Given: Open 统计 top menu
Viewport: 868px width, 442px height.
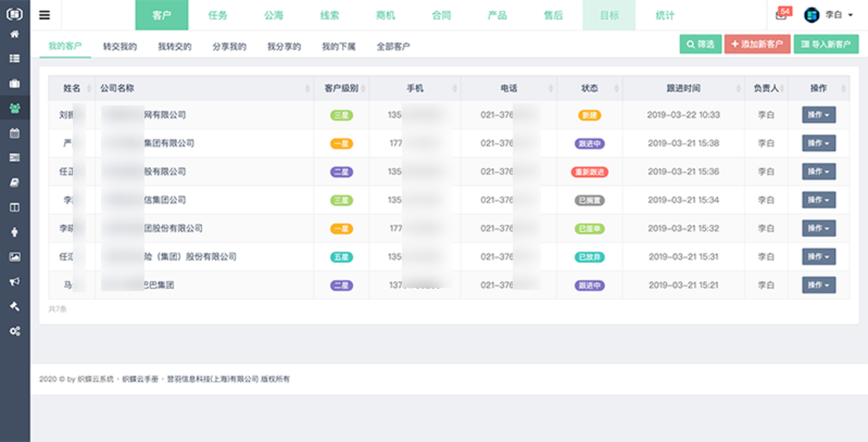Looking at the screenshot, I should [665, 15].
